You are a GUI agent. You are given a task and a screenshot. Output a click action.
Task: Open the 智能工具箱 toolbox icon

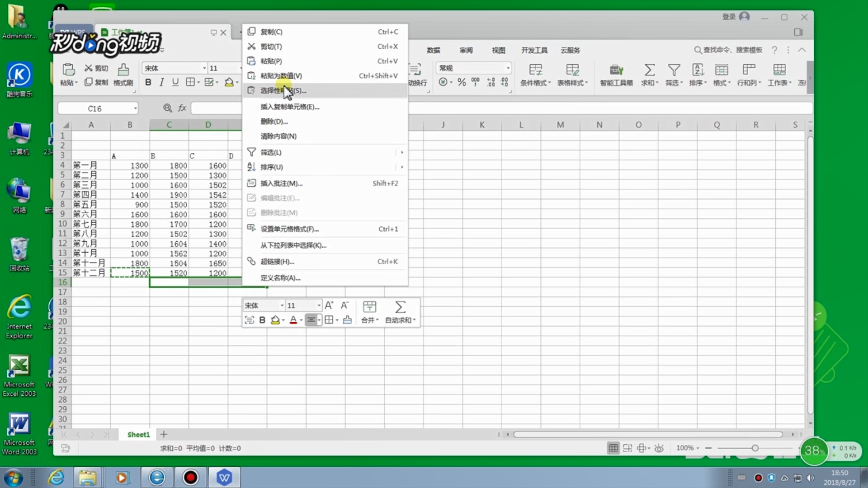[x=616, y=70]
